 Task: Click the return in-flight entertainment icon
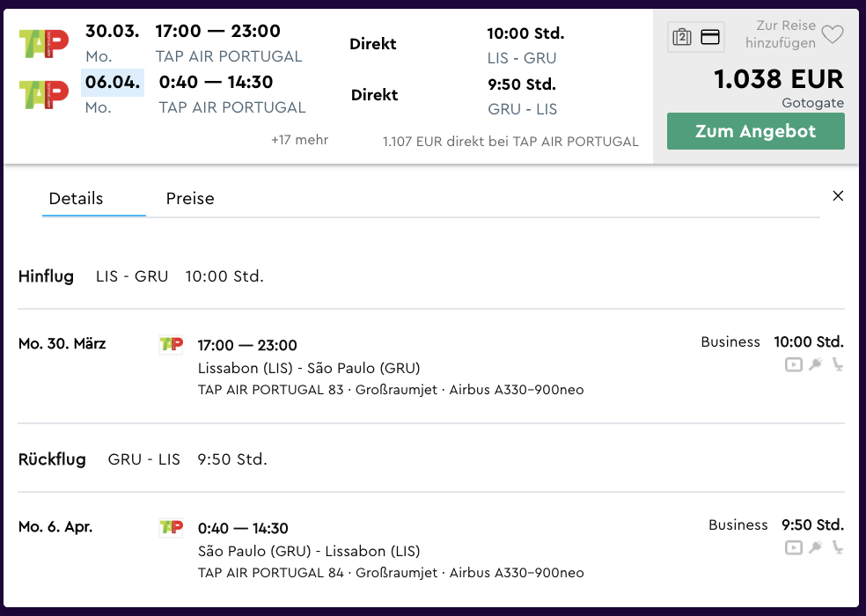(x=794, y=547)
